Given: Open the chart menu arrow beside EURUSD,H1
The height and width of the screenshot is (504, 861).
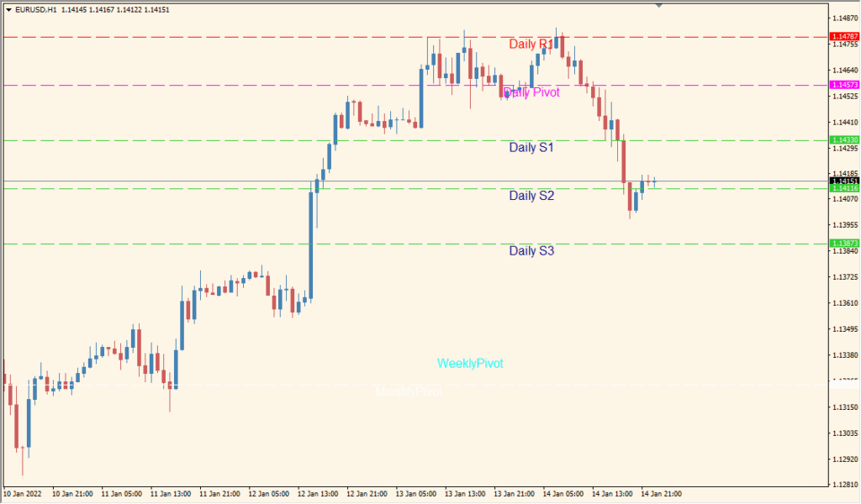Looking at the screenshot, I should pyautogui.click(x=8, y=10).
